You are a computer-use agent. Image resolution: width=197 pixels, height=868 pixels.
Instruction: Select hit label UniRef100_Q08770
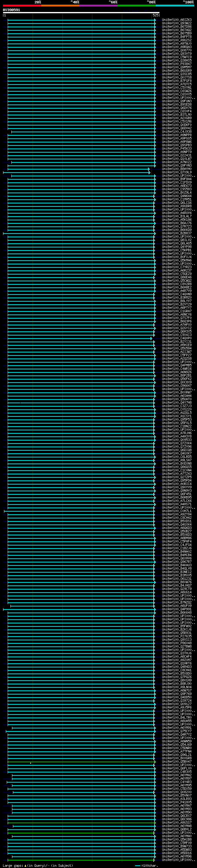(177, 50)
